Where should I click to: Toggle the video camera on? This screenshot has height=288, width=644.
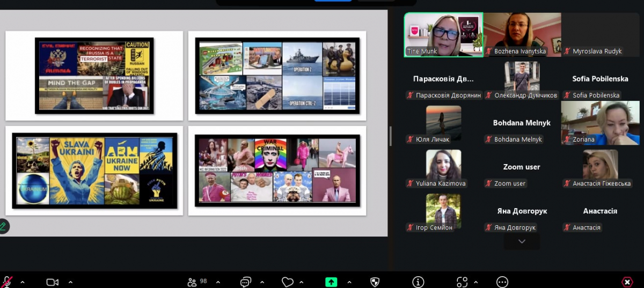tap(52, 282)
